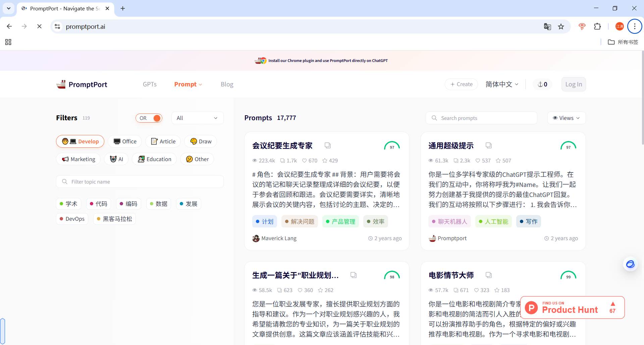The image size is (644, 345).
Task: Go back to previous page
Action: click(x=9, y=26)
